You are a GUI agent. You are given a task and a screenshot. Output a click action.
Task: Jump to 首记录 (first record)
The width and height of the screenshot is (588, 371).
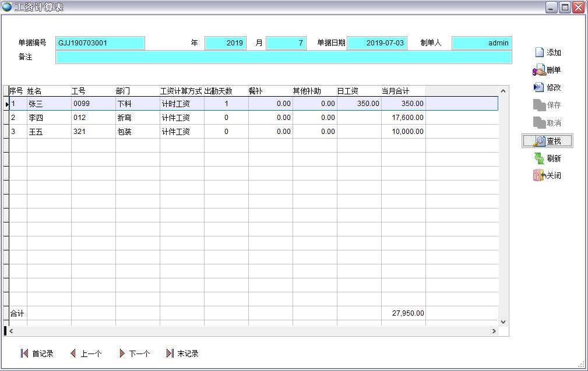click(38, 353)
